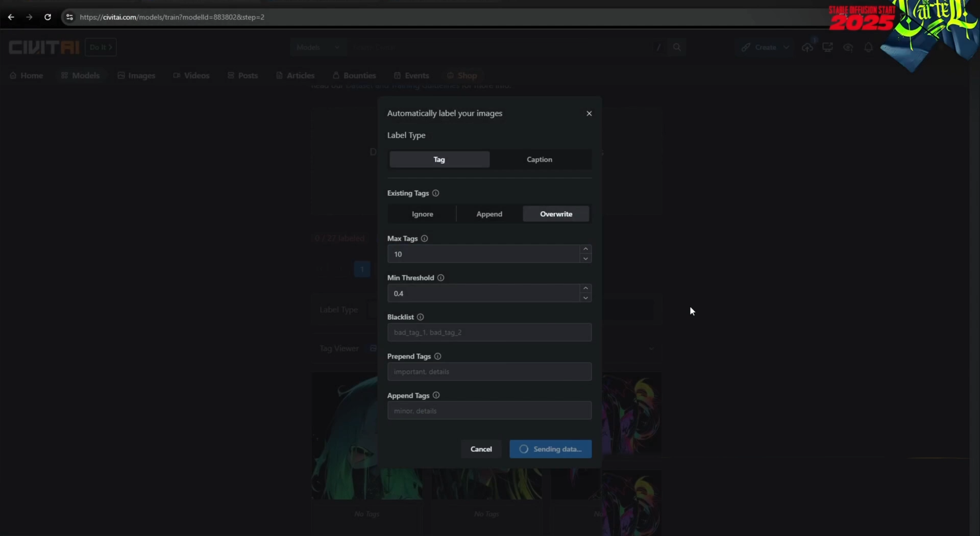
Task: Increase the Max Tags value
Action: tap(585, 249)
